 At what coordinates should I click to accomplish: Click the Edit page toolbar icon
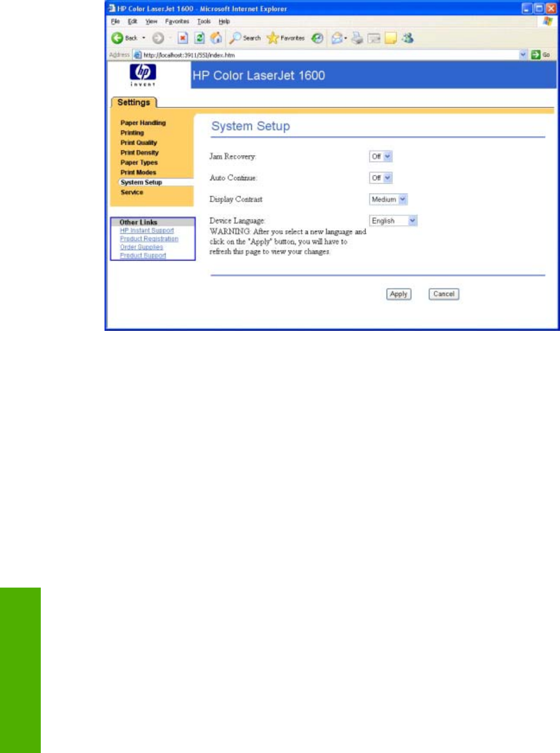[374, 38]
